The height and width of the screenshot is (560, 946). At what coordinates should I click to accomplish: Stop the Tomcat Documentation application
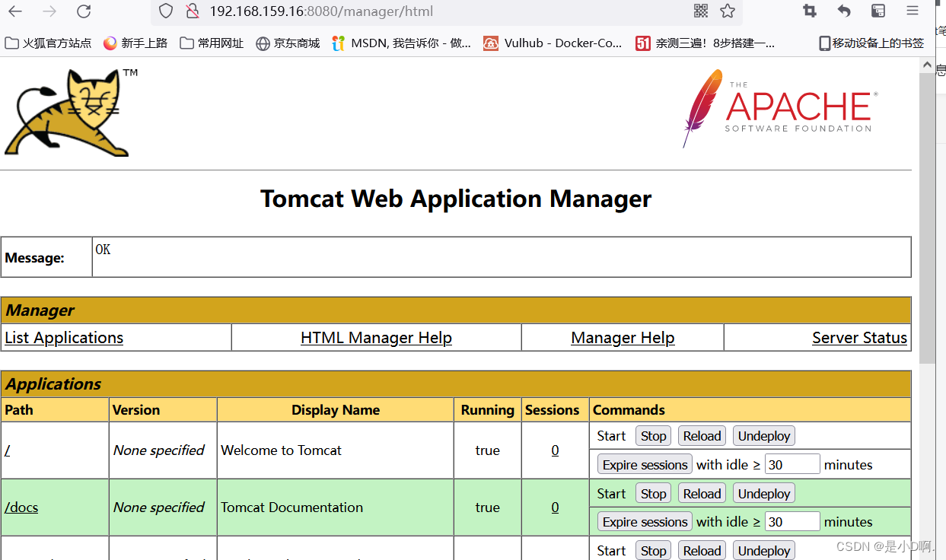click(x=653, y=494)
